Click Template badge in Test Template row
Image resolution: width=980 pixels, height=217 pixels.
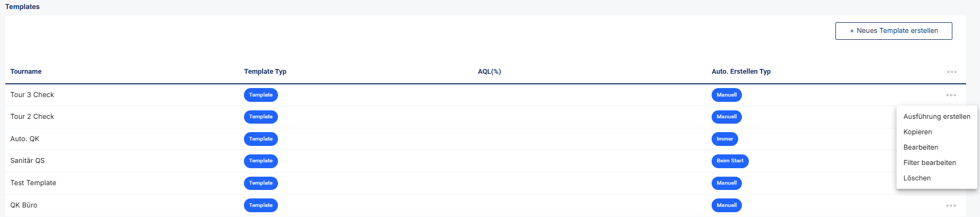(x=260, y=183)
